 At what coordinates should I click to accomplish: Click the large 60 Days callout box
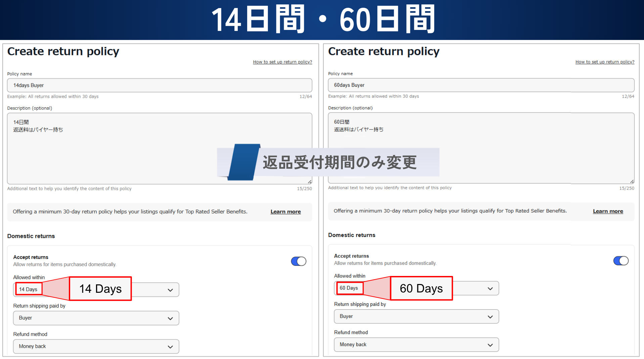point(421,288)
